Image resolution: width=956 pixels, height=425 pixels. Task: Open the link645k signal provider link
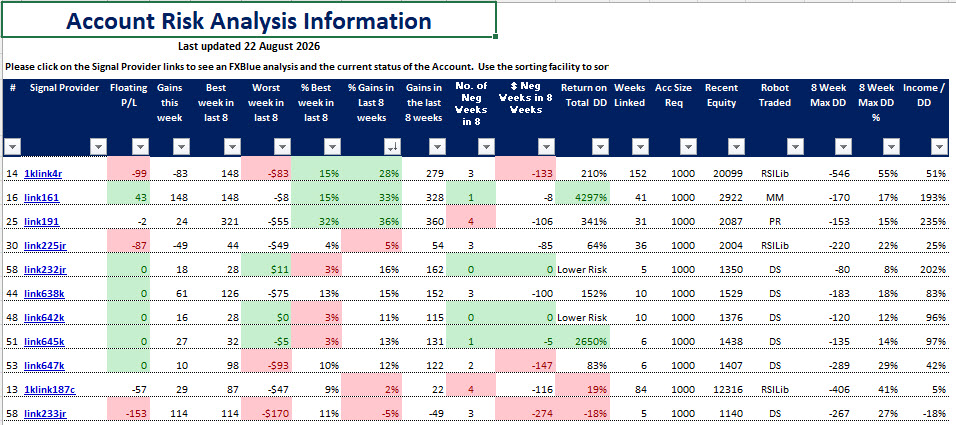(44, 341)
